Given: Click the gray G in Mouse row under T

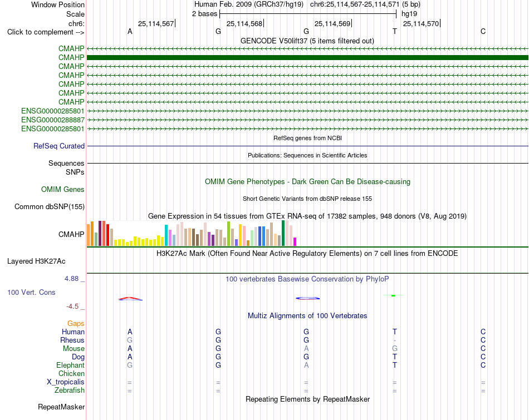Looking at the screenshot, I should (x=395, y=349).
